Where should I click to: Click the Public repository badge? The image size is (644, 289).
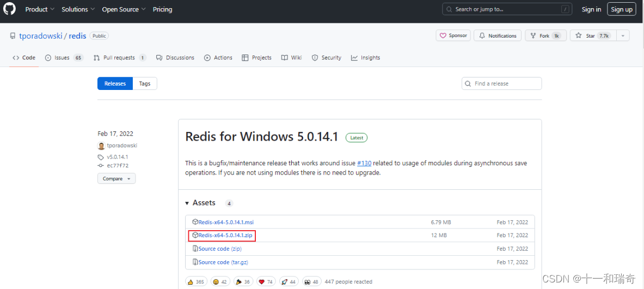tap(99, 36)
